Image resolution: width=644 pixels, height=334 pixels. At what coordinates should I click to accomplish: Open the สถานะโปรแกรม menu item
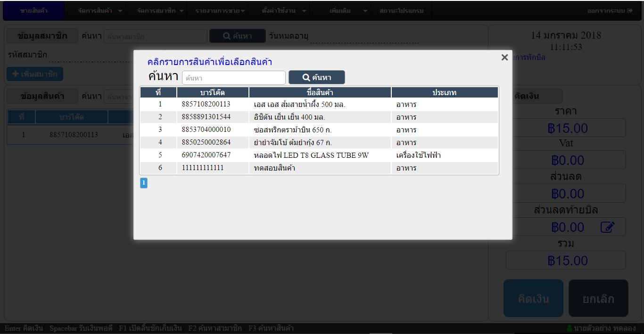pos(401,11)
